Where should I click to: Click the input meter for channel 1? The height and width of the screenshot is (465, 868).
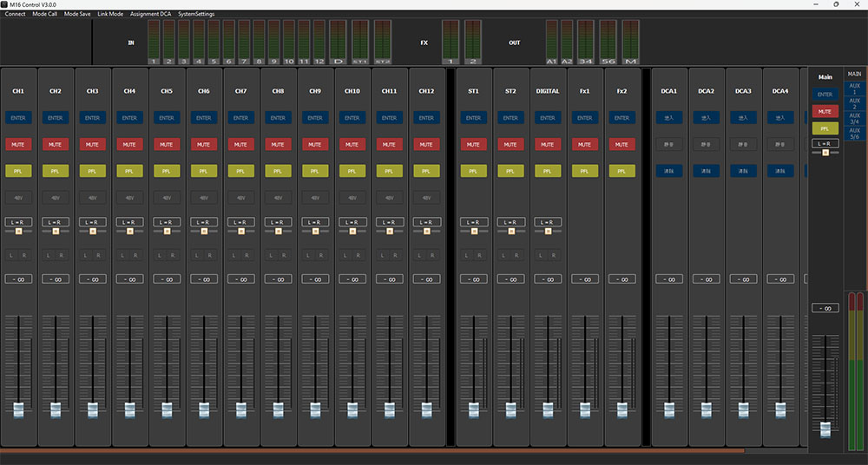point(154,42)
